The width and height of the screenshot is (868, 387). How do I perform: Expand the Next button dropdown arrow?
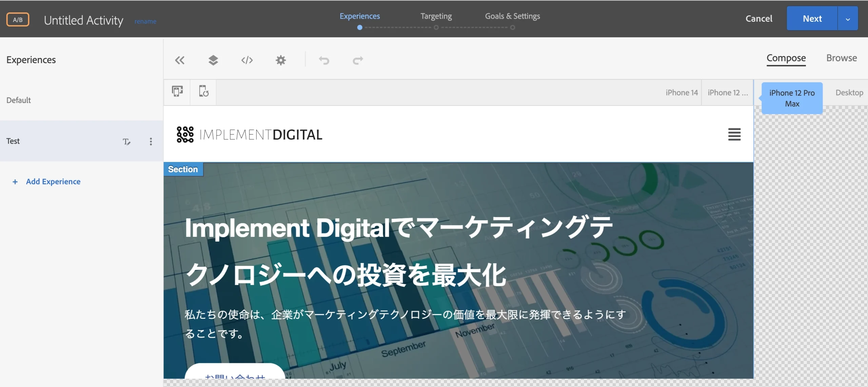pyautogui.click(x=848, y=19)
